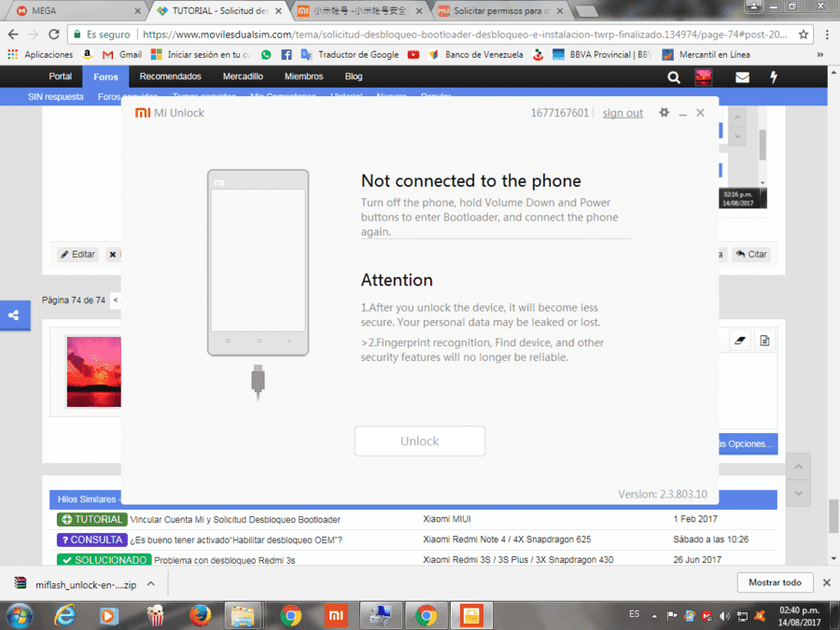Open Firefox from the taskbar
The height and width of the screenshot is (630, 840).
201,616
